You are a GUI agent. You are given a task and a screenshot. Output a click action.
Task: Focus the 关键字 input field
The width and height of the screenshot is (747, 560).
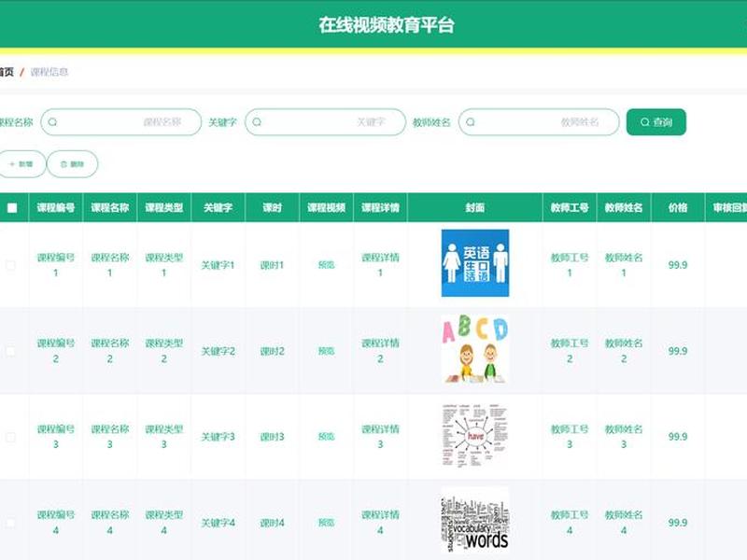pos(325,122)
